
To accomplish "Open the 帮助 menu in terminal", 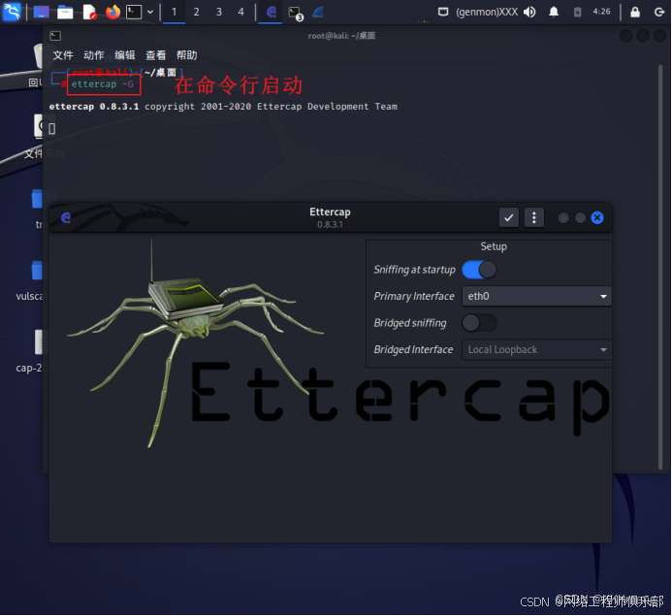I will pos(187,55).
